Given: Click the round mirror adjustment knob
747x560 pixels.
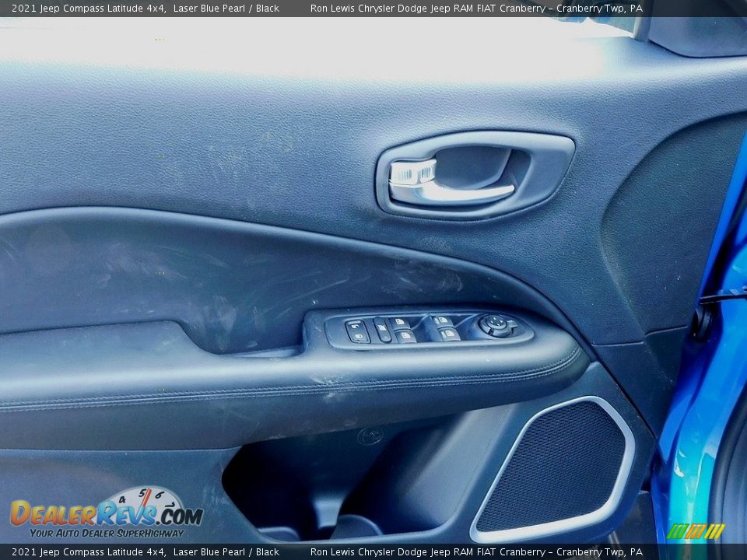Looking at the screenshot, I should coord(496,324).
